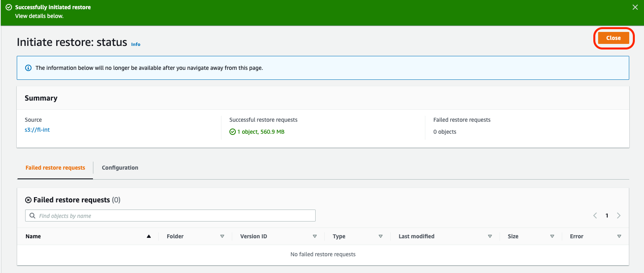
Task: Click the magnifier icon in the search box
Action: coord(33,216)
